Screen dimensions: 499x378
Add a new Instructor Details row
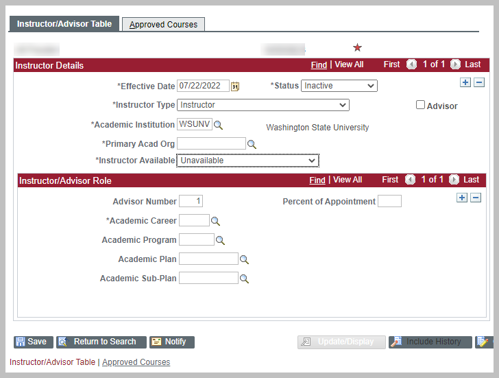tap(465, 82)
